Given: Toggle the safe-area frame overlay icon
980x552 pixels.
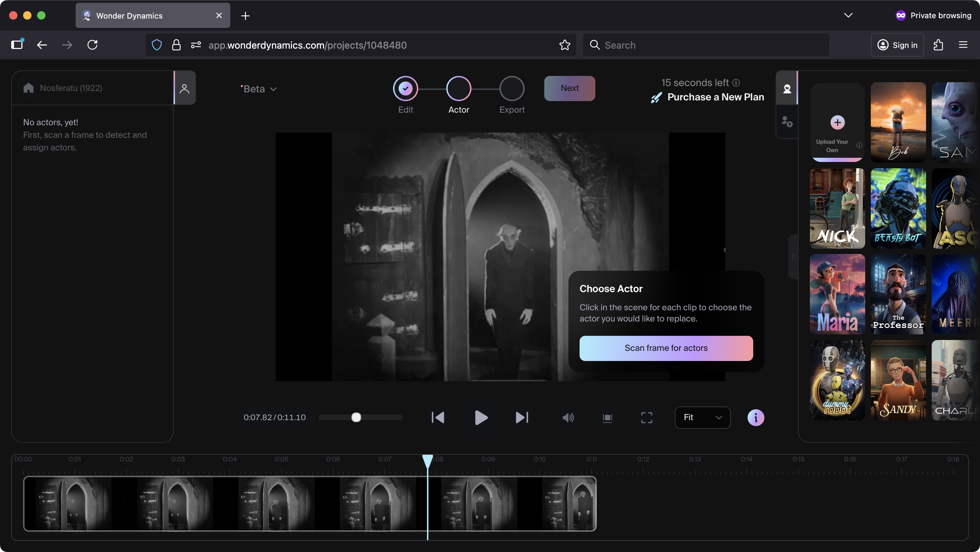Looking at the screenshot, I should click(x=607, y=417).
